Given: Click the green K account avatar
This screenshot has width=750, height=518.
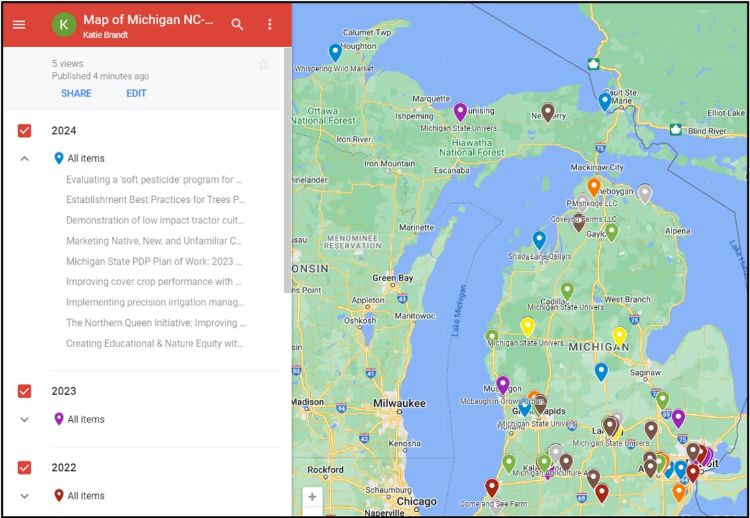Looking at the screenshot, I should (64, 24).
